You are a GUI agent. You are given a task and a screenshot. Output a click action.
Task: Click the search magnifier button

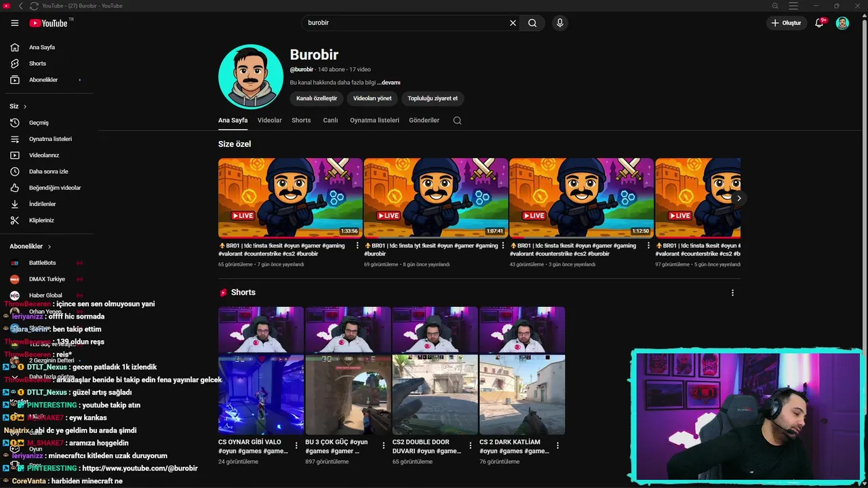[x=532, y=23]
